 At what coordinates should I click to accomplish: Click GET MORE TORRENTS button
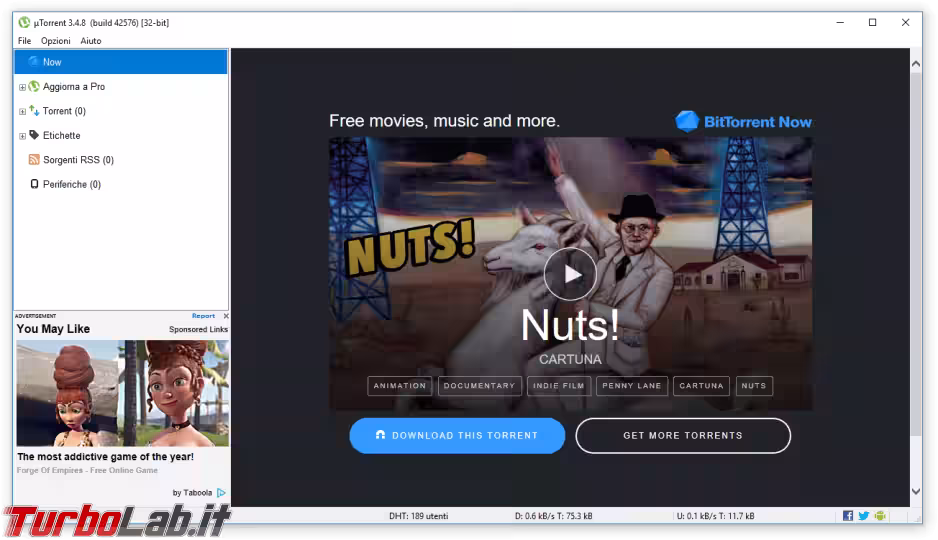683,435
